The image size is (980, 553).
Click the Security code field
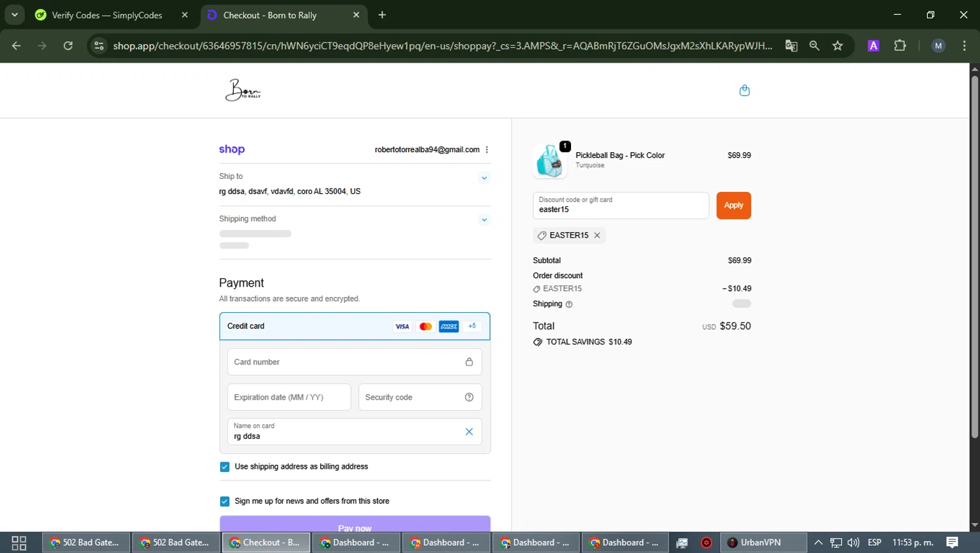coord(420,397)
